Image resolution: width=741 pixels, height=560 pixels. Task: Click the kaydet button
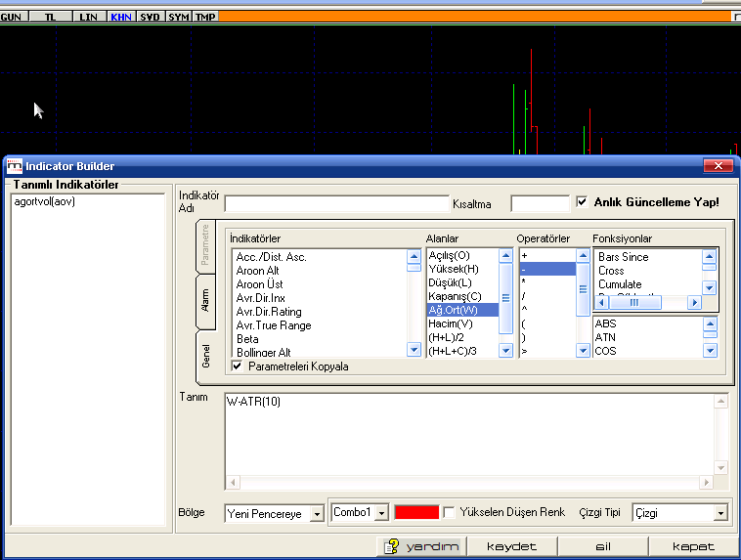(512, 546)
